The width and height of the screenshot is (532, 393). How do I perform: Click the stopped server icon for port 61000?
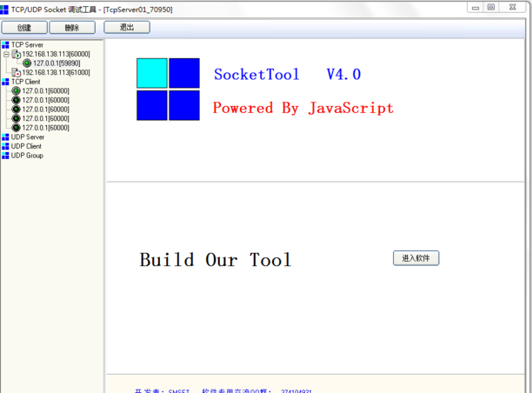(16, 72)
